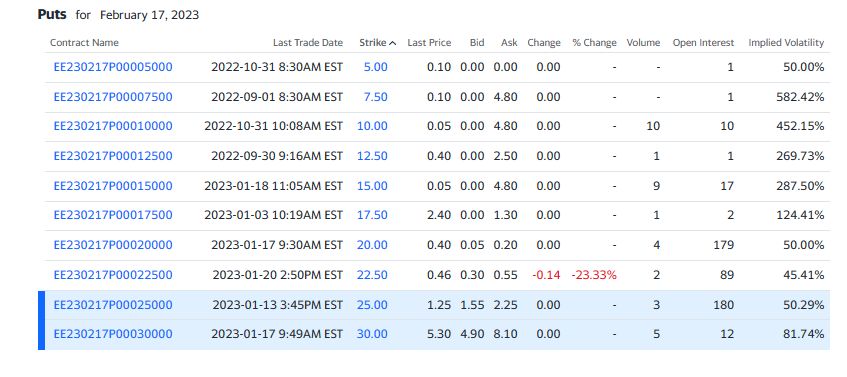This screenshot has height=377, width=847.
Task: Sort by Volume column header
Action: coord(643,43)
